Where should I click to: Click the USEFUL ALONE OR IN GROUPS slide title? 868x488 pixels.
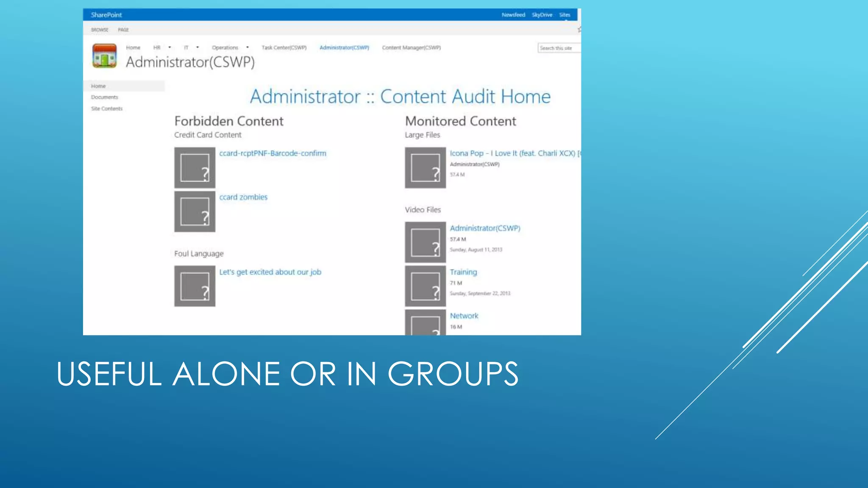coord(287,374)
